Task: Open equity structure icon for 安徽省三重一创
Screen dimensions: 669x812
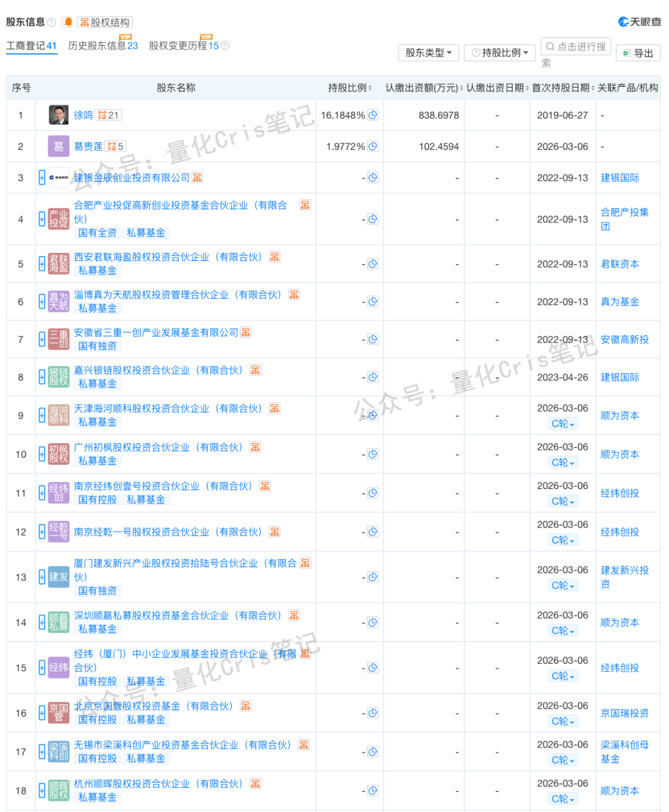Action: (x=246, y=332)
